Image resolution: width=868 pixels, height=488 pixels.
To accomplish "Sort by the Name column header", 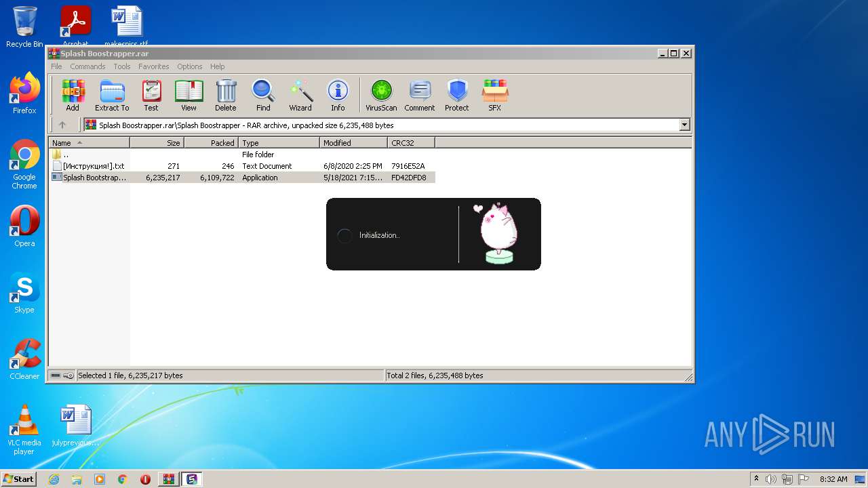I will pyautogui.click(x=89, y=143).
